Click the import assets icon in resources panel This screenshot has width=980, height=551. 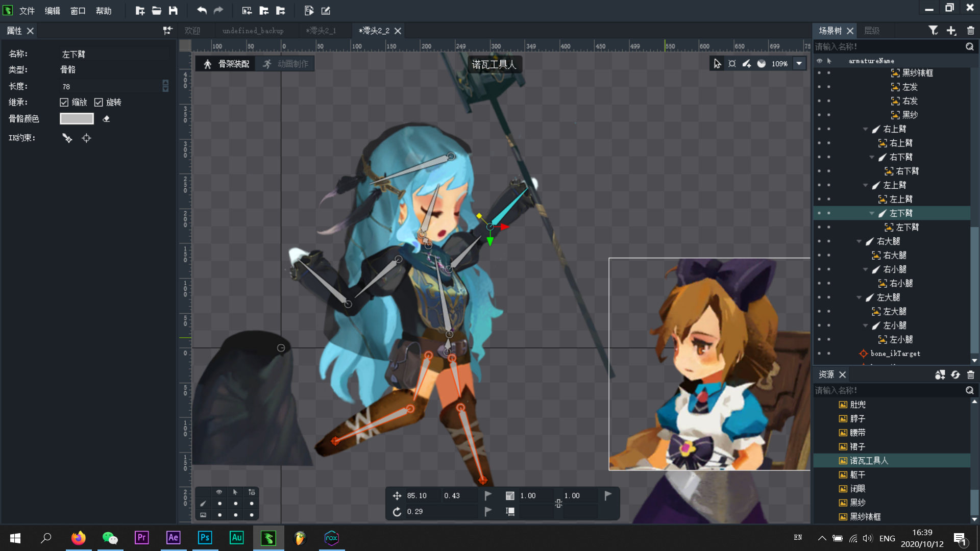point(940,375)
